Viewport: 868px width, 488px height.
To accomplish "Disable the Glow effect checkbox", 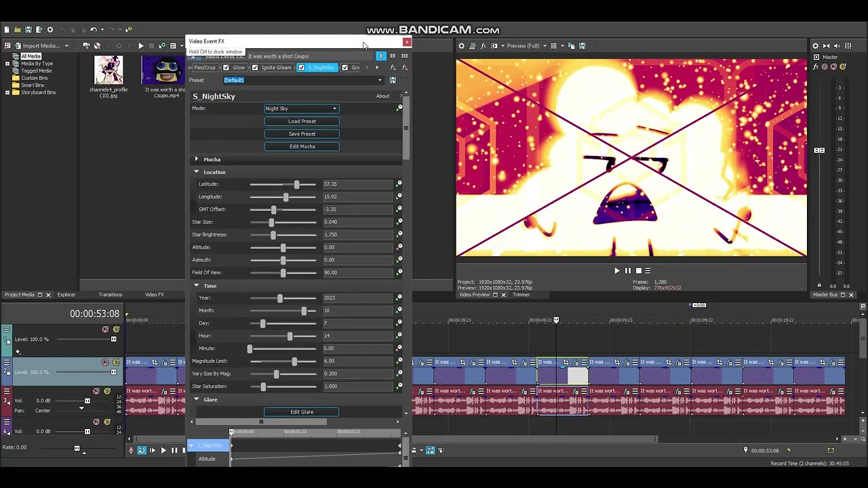I will (226, 68).
